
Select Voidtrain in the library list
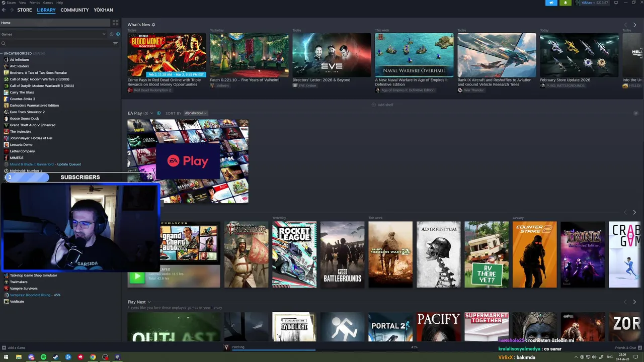point(17,302)
